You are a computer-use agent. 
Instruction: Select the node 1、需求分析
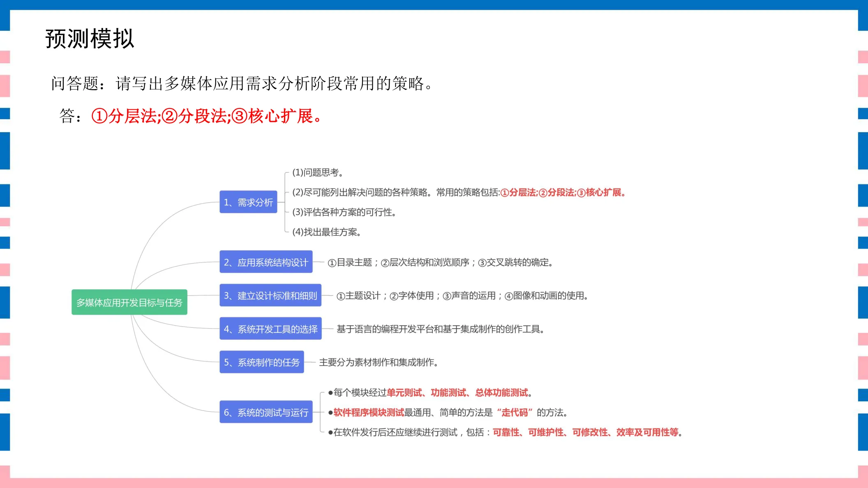pos(248,202)
